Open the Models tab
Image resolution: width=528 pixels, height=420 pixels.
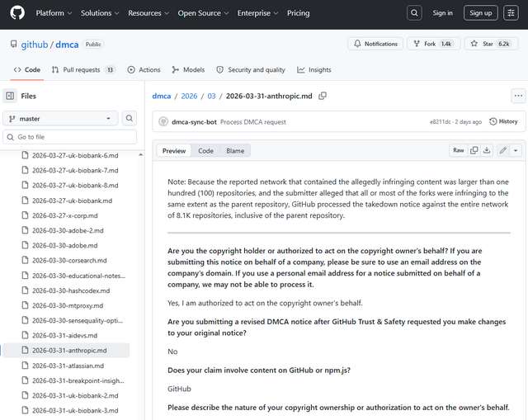[188, 69]
